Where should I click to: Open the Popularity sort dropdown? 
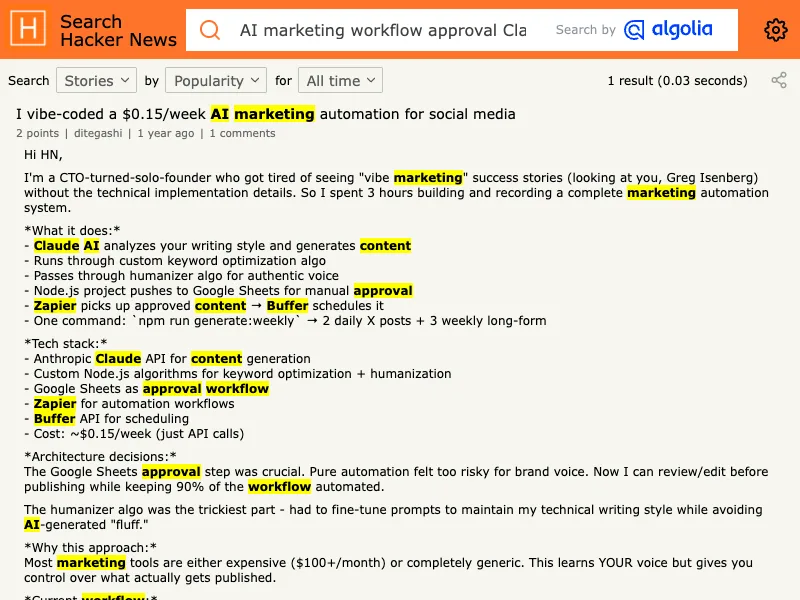click(216, 81)
